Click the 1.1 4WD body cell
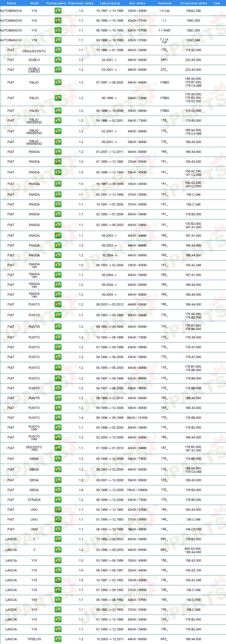 pyautogui.click(x=164, y=30)
